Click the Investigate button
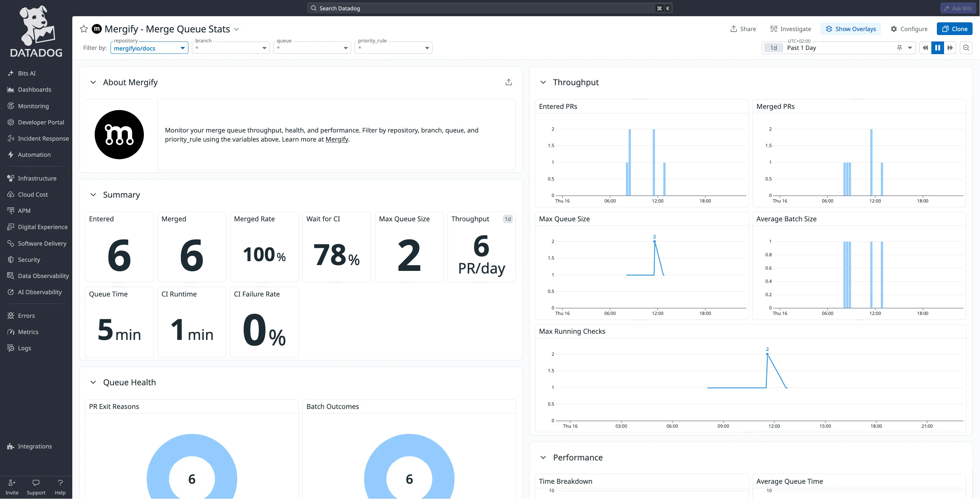 791,29
